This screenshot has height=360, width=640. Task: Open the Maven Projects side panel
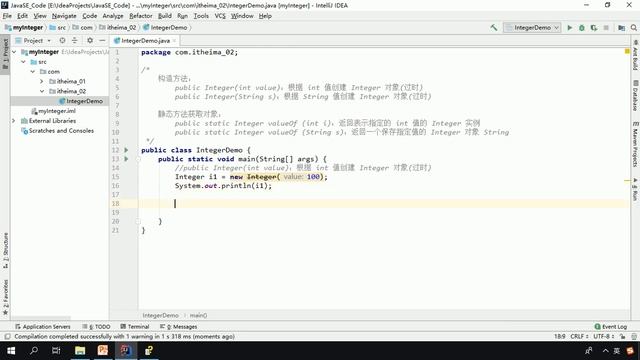(635, 144)
